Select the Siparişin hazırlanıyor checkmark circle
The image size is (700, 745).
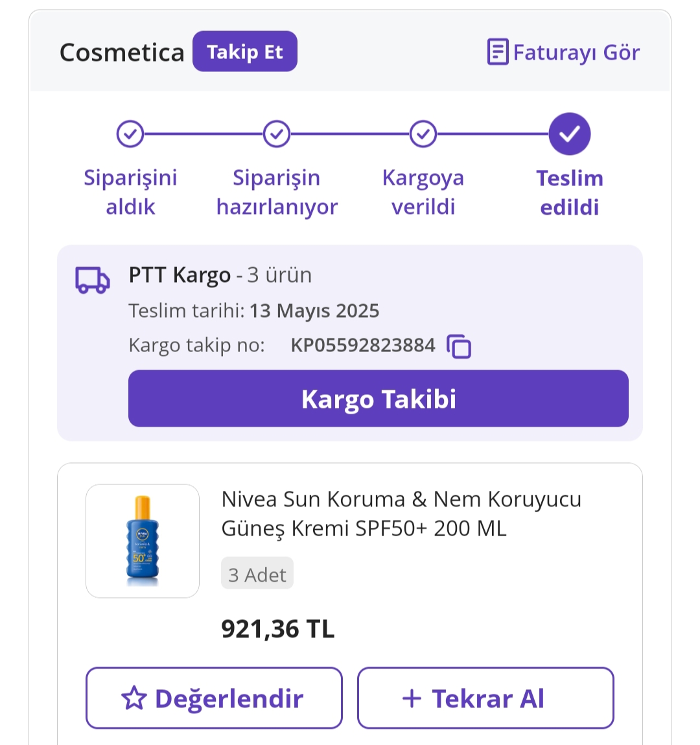(x=277, y=134)
